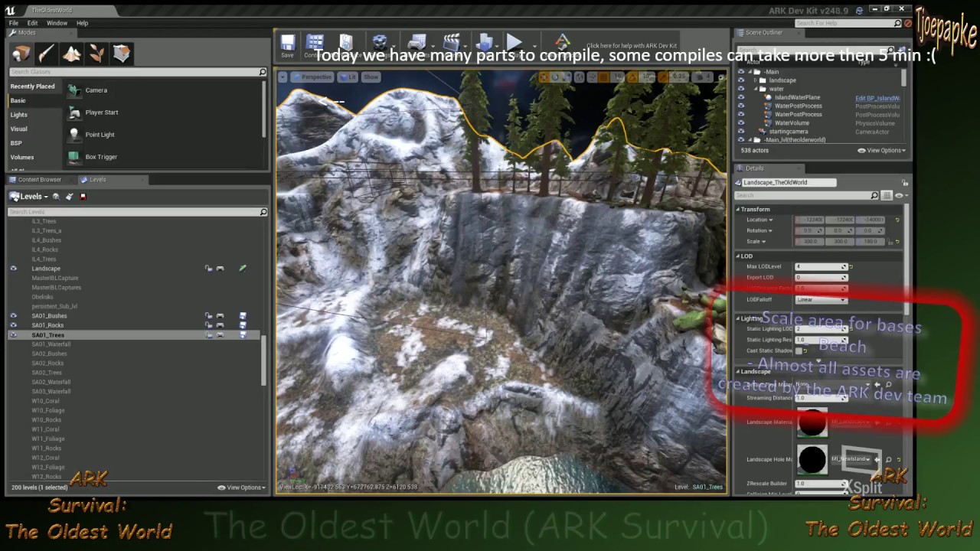Hide the IslandWaterPlane actor
Image resolution: width=980 pixels, height=551 pixels.
[740, 97]
